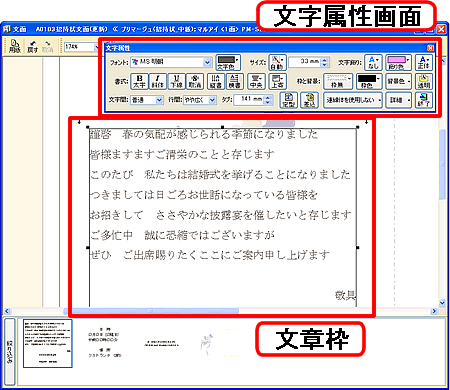Switch to 横書 horizontal writing
The height and width of the screenshot is (390, 450).
(x=235, y=81)
